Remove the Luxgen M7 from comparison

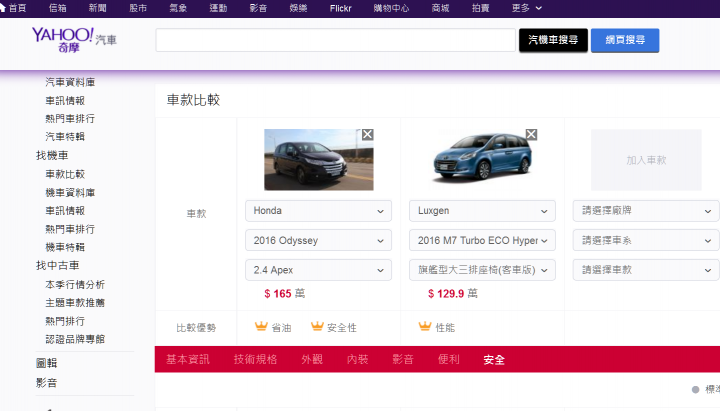pyautogui.click(x=531, y=135)
